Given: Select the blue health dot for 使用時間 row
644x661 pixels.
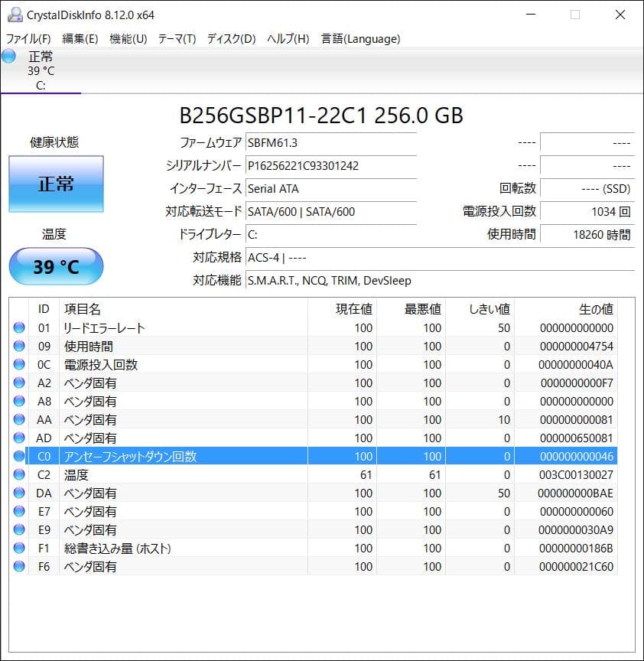Looking at the screenshot, I should [18, 346].
